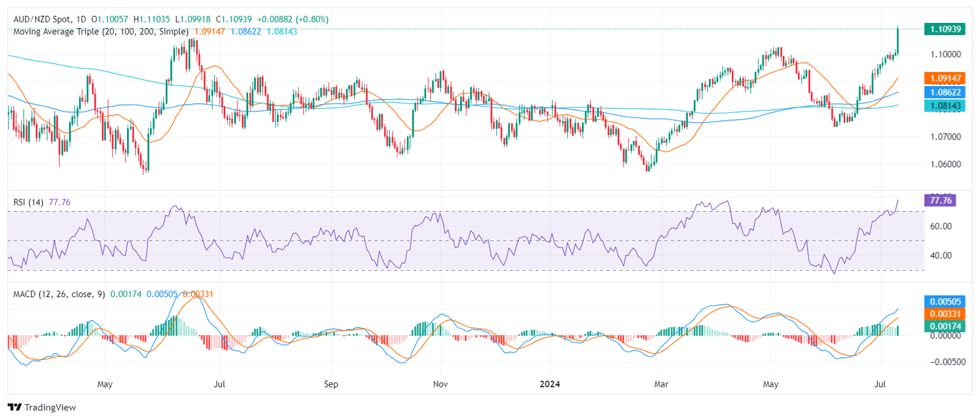Click the 40.00 level on RSI axis
Screen dimensions: 980x420
pyautogui.click(x=942, y=256)
